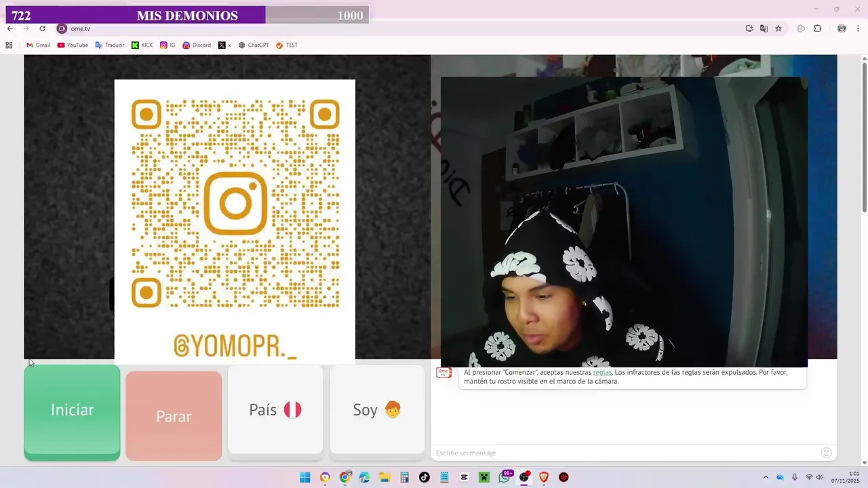Open TikTok from the taskbar
Viewport: 868px width, 488px height.
point(425,477)
